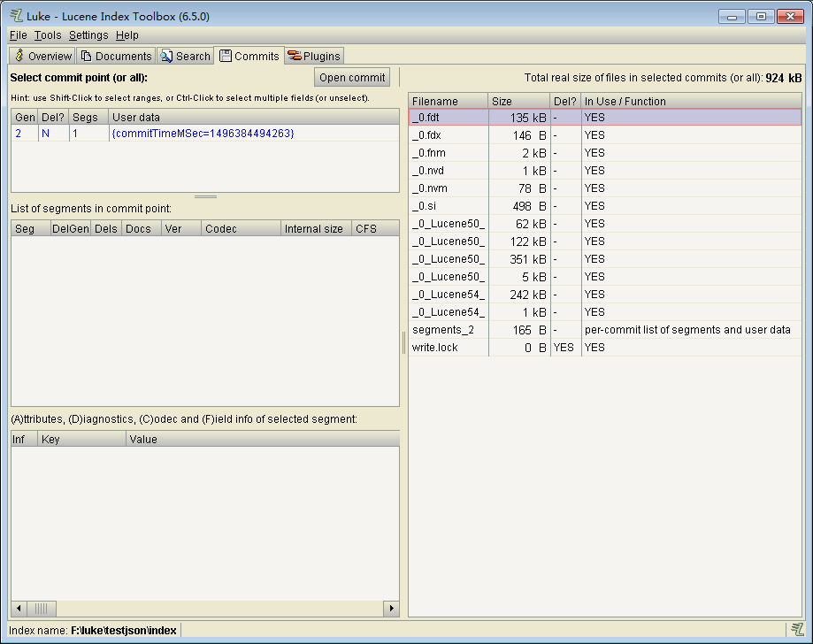Click the DelGen column header

point(71,228)
